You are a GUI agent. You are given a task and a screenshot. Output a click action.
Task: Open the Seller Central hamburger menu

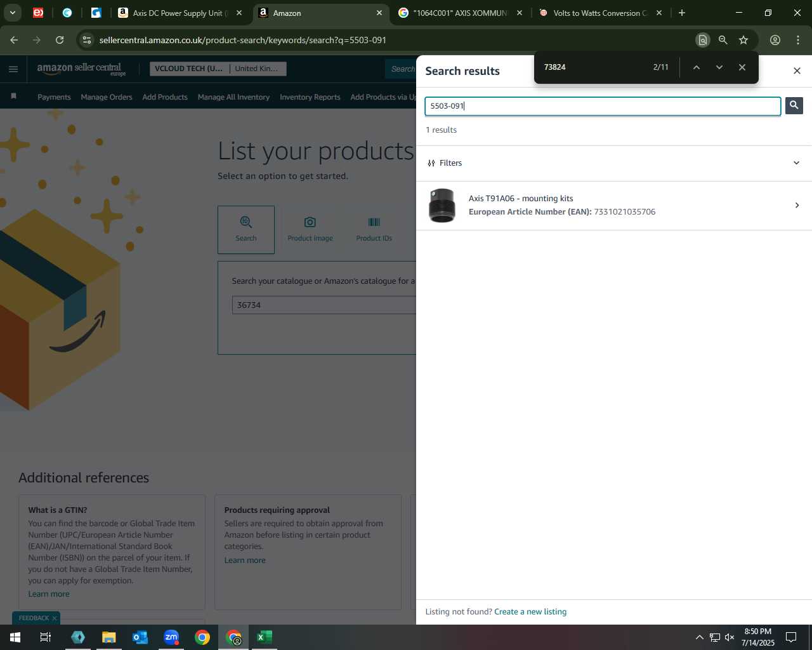[13, 69]
